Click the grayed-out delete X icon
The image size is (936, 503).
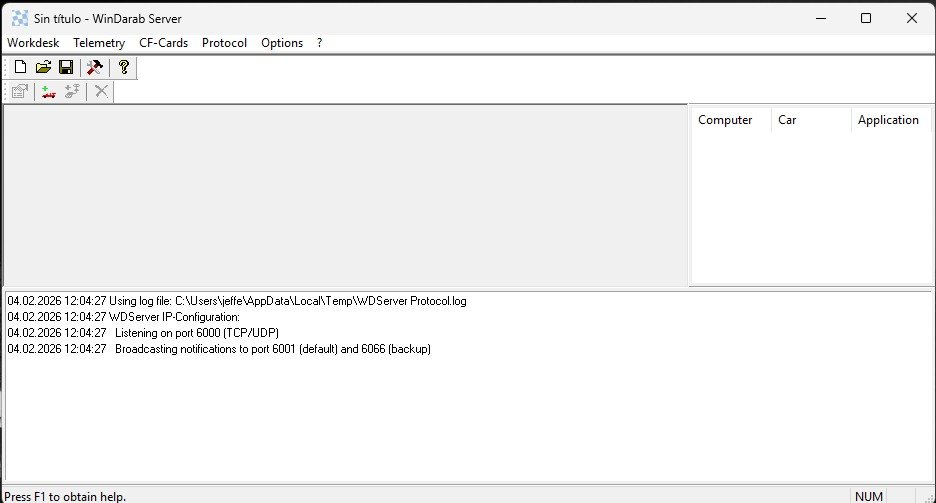[101, 92]
